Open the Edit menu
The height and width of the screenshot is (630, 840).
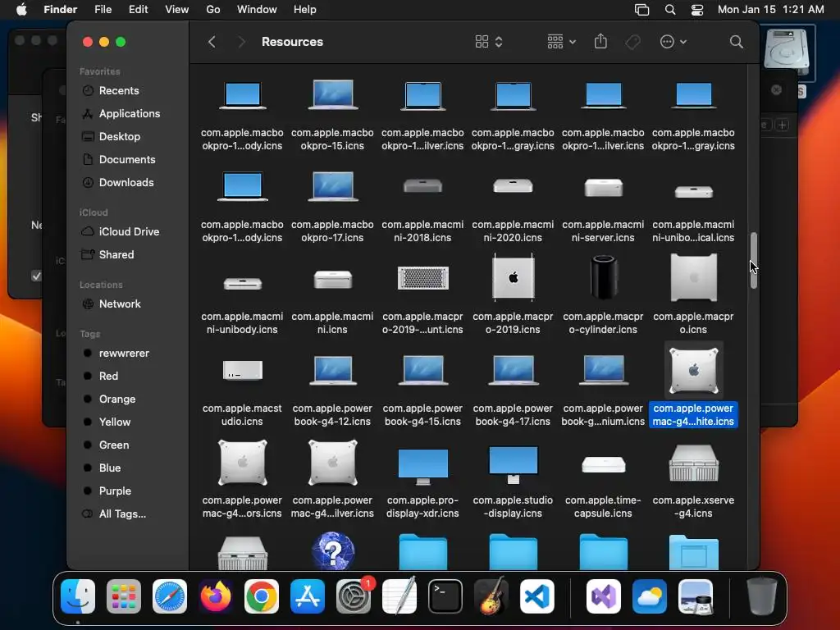138,10
